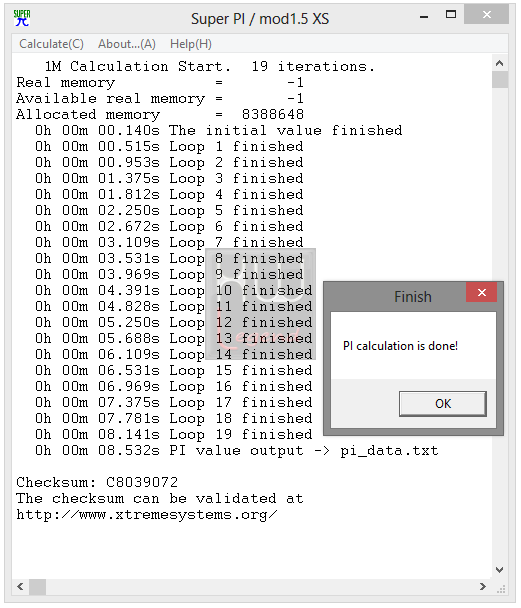
Task: Click the Super PI application icon
Action: [22, 18]
